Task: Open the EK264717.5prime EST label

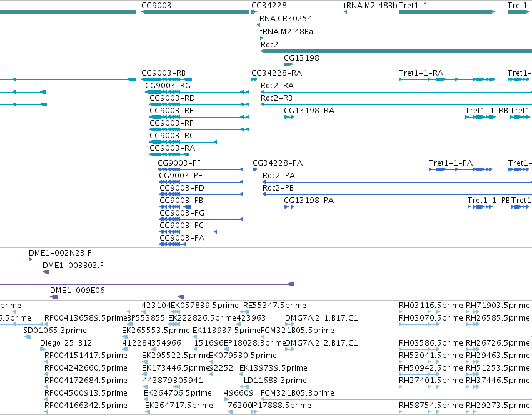Action: (179, 406)
